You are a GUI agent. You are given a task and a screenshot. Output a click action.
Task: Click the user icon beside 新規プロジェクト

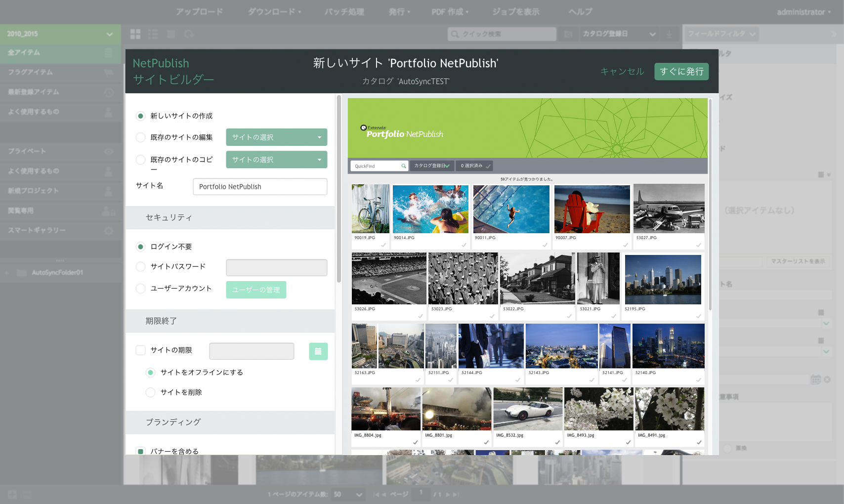(109, 191)
